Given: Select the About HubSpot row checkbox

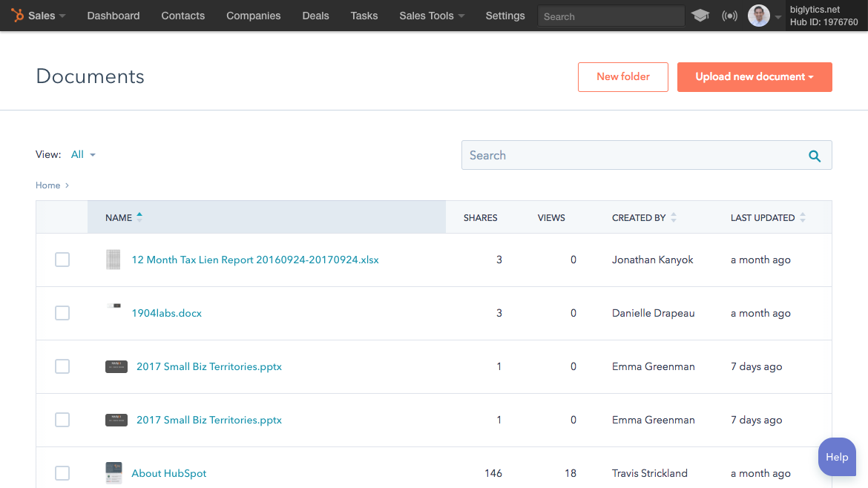Looking at the screenshot, I should coord(62,472).
